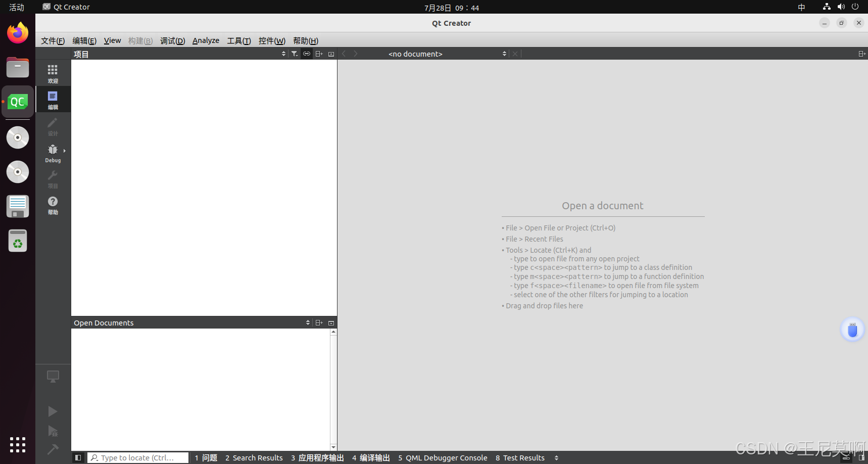Open the project tree filter options
868x464 pixels.
click(295, 54)
